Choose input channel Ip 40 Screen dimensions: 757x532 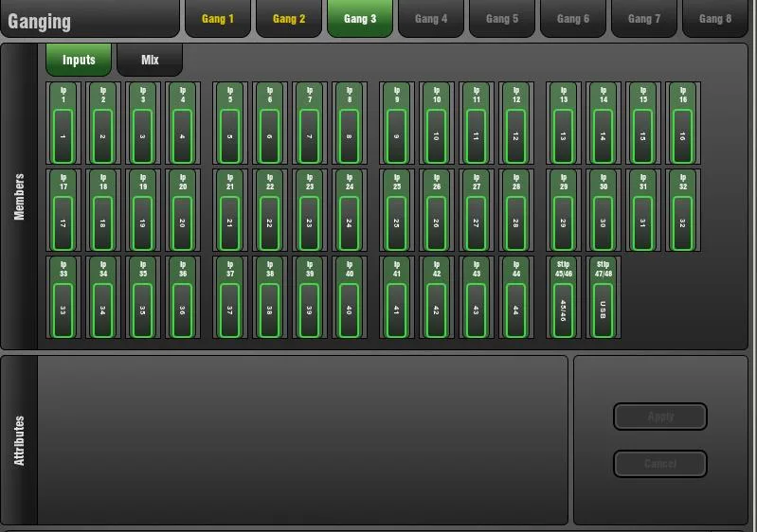349,297
